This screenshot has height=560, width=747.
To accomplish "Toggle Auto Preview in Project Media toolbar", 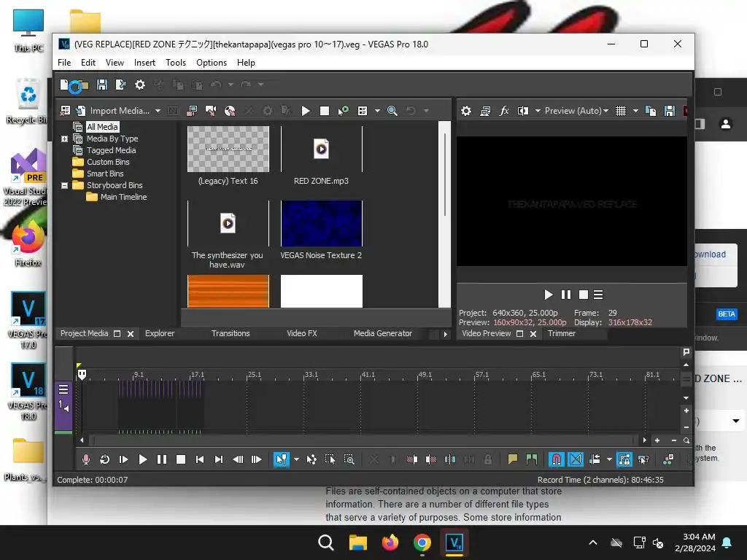I will tap(343, 111).
